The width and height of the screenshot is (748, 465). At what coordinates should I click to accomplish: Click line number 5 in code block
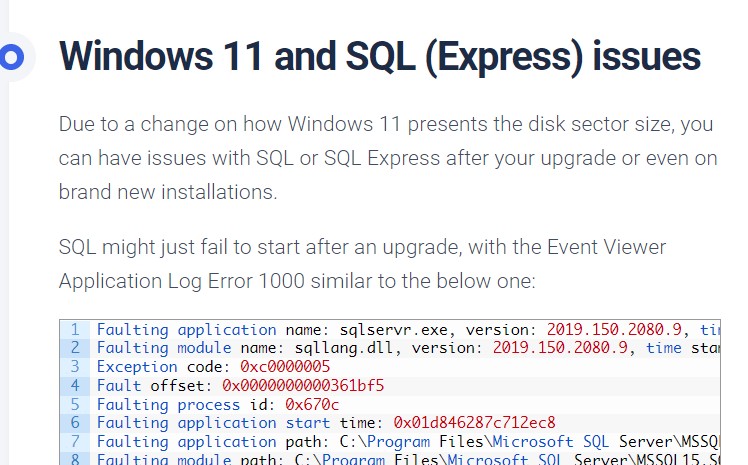(75, 404)
